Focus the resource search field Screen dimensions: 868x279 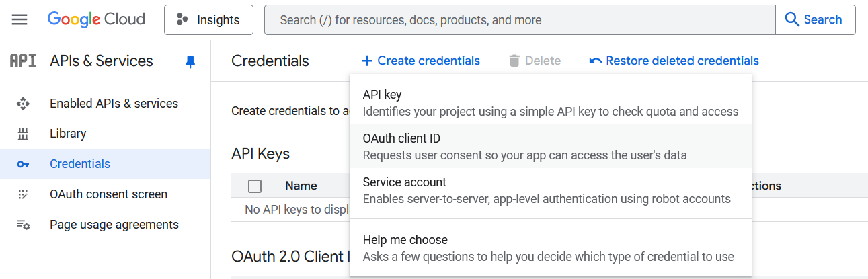pyautogui.click(x=520, y=20)
